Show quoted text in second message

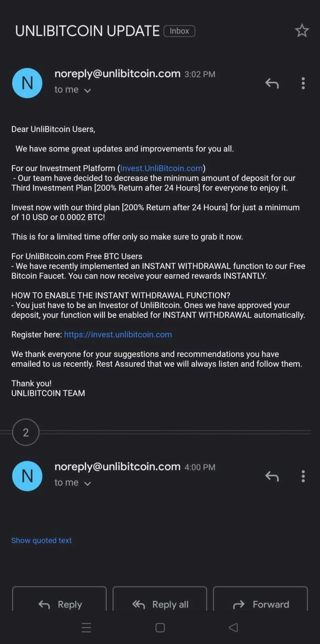coord(42,540)
